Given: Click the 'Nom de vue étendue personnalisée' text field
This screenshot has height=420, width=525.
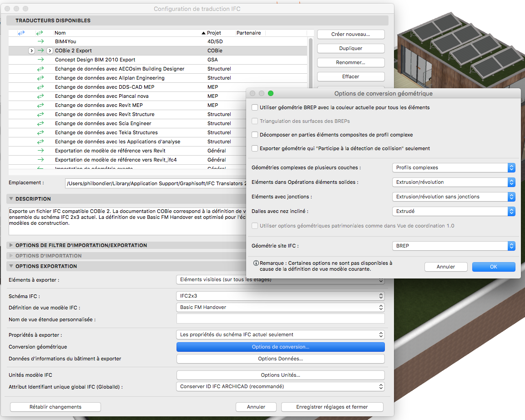Looking at the screenshot, I should tap(280, 319).
